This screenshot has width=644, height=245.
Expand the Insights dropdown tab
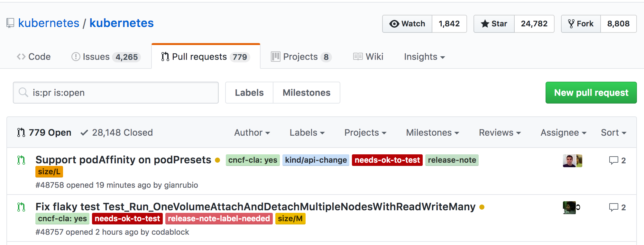425,57
